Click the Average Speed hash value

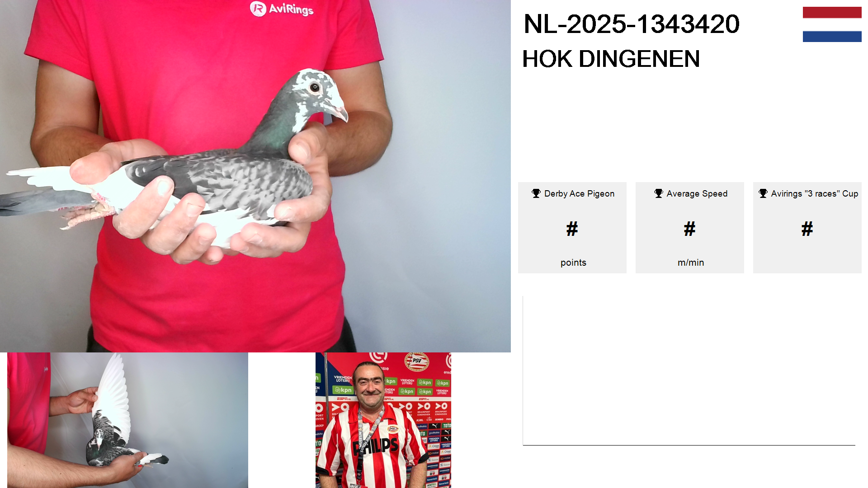pos(690,229)
